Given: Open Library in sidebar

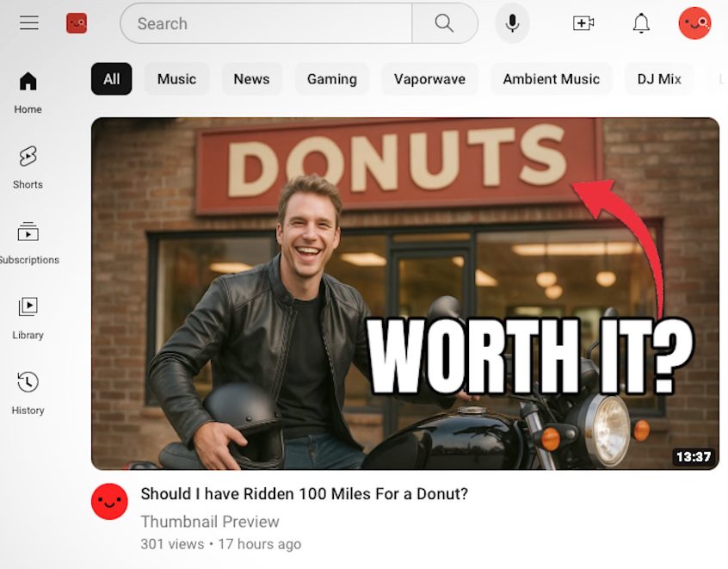Looking at the screenshot, I should [x=28, y=318].
